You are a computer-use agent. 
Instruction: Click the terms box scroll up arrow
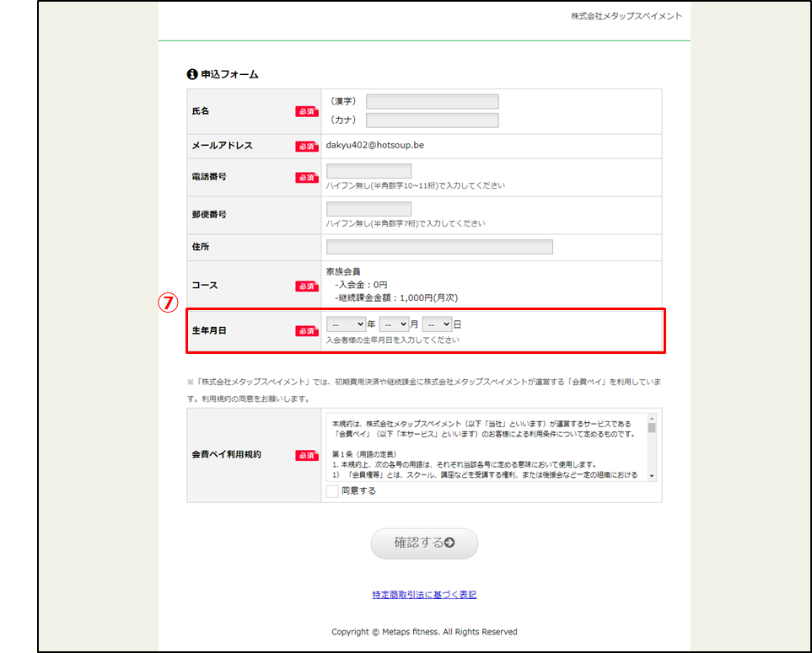[x=651, y=417]
